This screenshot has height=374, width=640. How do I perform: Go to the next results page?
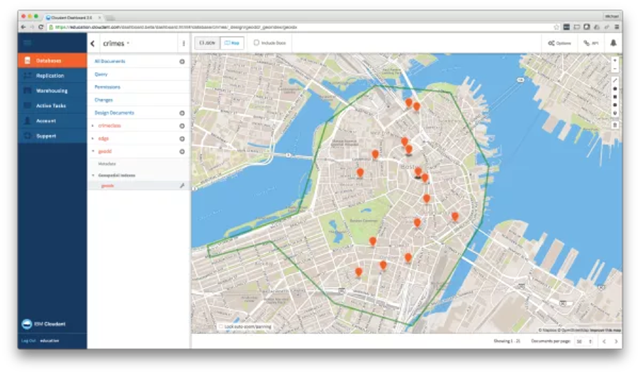coord(616,341)
